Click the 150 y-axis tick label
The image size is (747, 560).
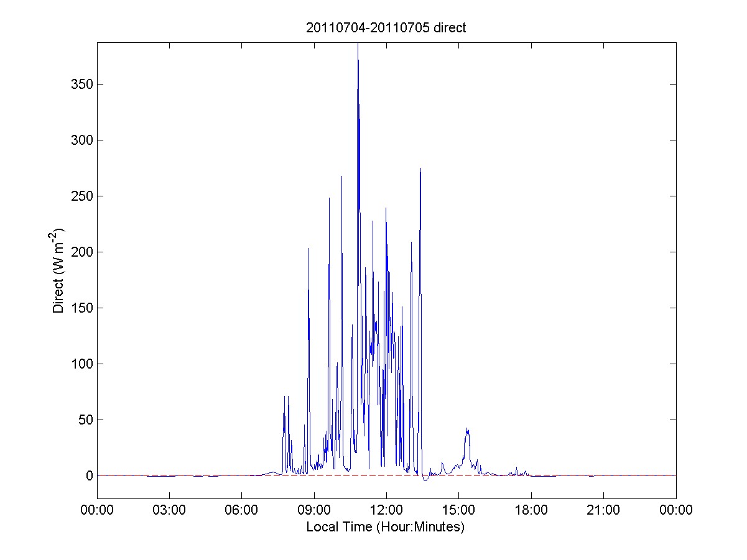[81, 308]
